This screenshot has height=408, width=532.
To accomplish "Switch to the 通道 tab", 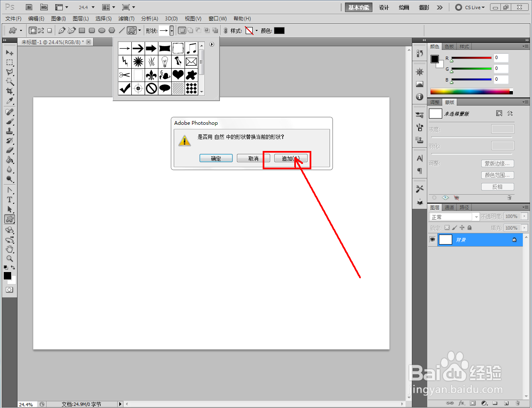I will coord(449,208).
